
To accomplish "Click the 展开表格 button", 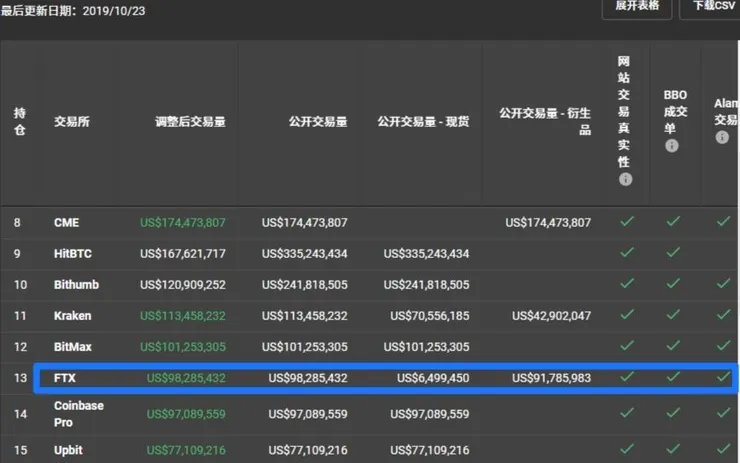I will (x=637, y=7).
